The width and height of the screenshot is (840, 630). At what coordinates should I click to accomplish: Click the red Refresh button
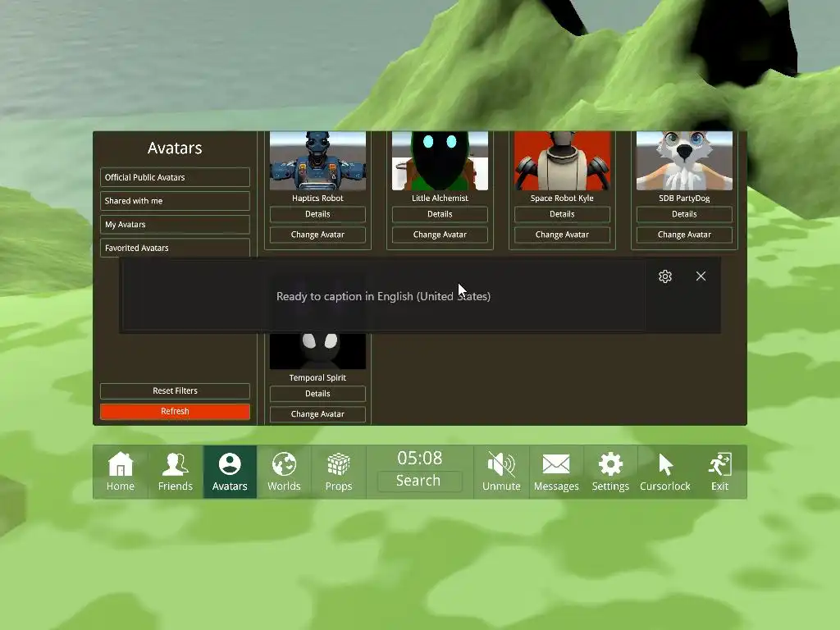pyautogui.click(x=175, y=412)
